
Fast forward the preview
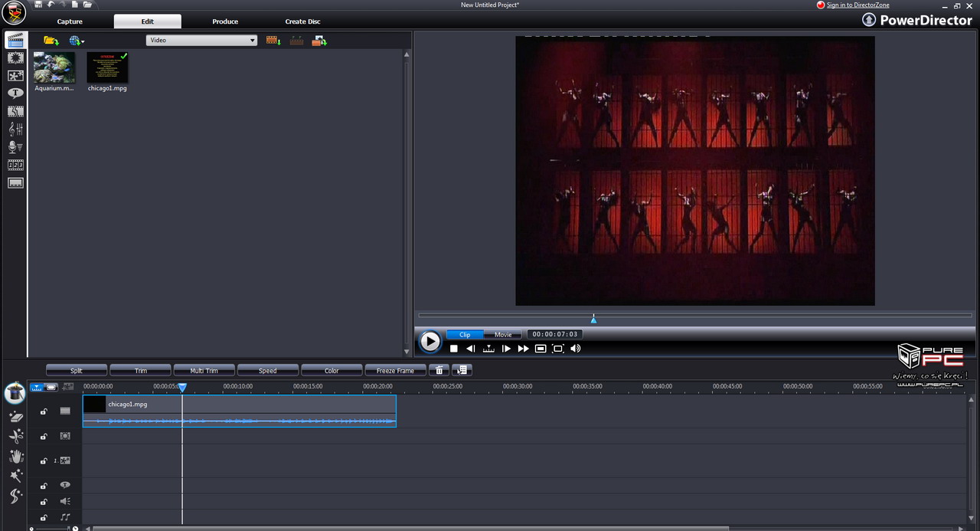523,349
